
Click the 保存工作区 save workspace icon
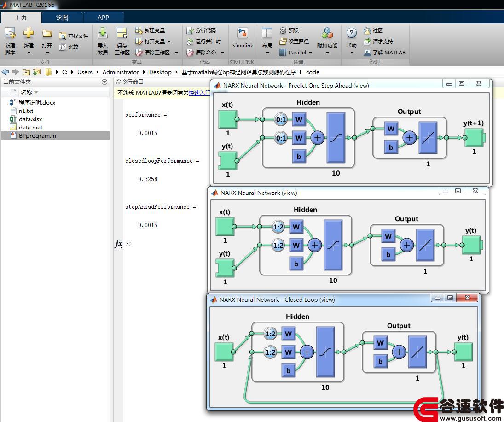(122, 33)
